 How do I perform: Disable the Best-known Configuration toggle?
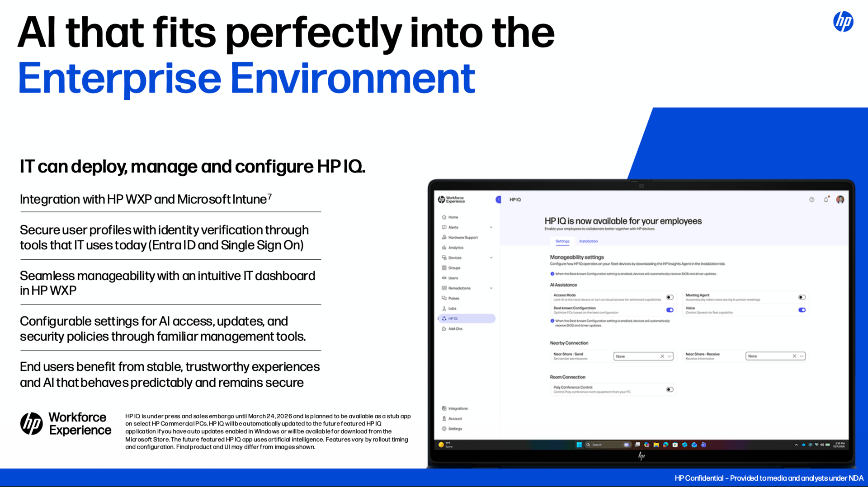669,310
